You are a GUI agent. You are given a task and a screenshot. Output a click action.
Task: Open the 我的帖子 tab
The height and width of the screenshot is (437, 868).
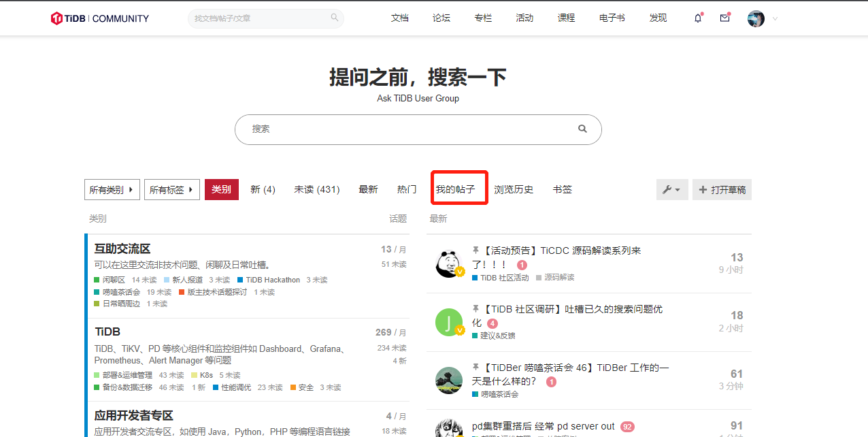pyautogui.click(x=456, y=190)
